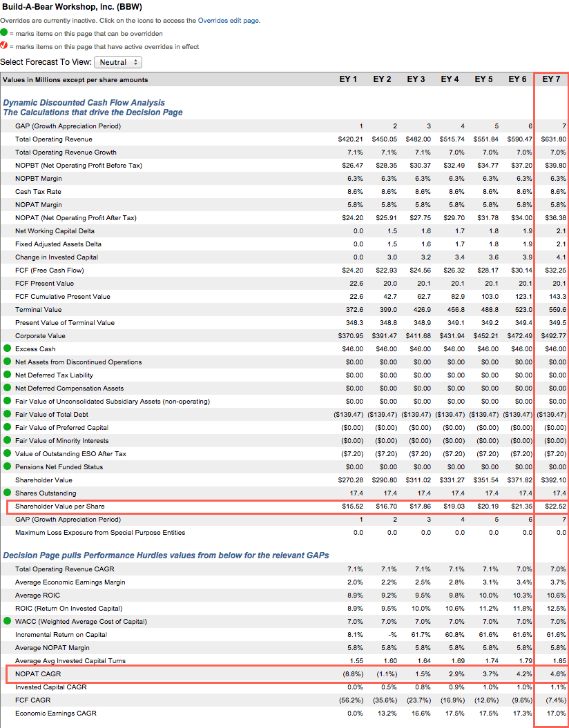Select the EY 2 column header
This screenshot has width=569, height=728.
click(x=382, y=79)
